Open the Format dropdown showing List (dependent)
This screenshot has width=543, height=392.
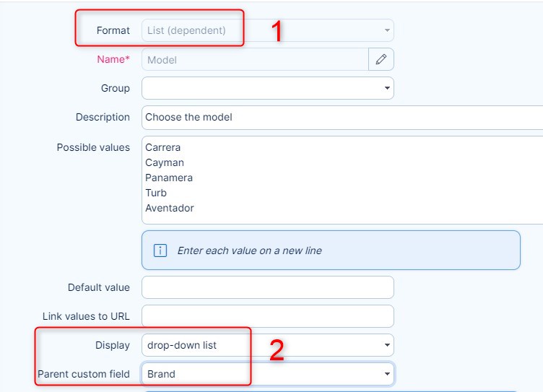(x=267, y=30)
